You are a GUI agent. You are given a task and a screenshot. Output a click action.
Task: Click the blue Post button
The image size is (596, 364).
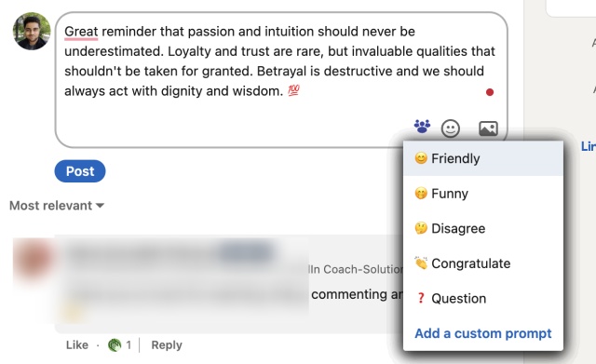pyautogui.click(x=80, y=171)
